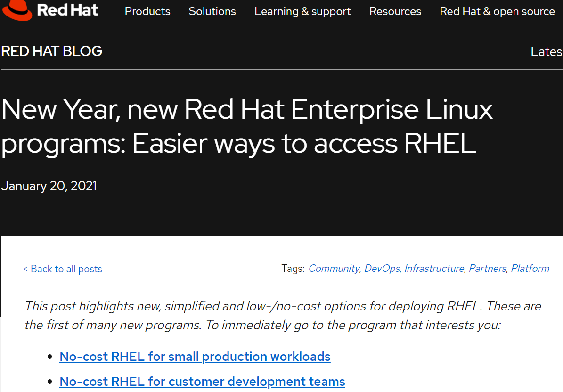This screenshot has height=392, width=563.
Task: Jump to No-cost RHEL for small production workloads
Action: (x=195, y=357)
